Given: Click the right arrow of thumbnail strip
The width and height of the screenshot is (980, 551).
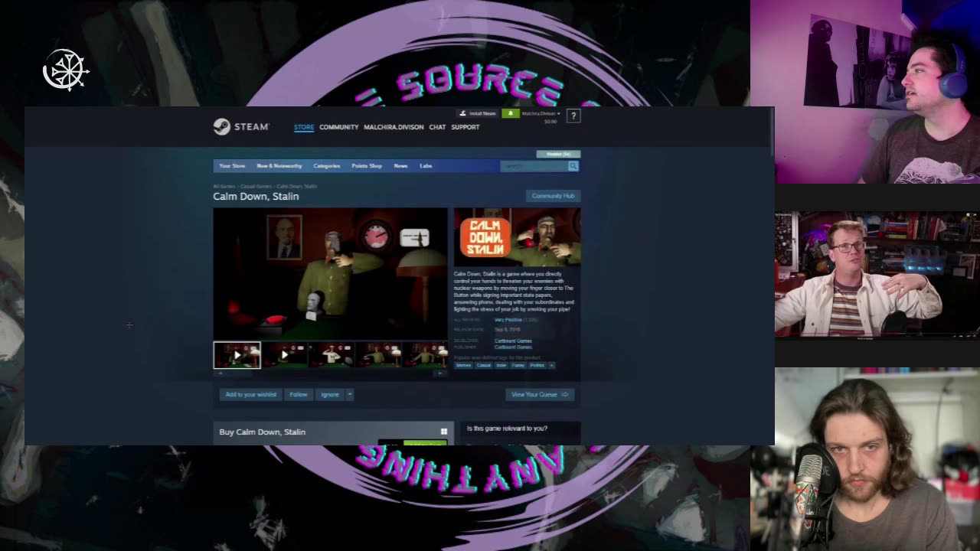Looking at the screenshot, I should coord(440,373).
